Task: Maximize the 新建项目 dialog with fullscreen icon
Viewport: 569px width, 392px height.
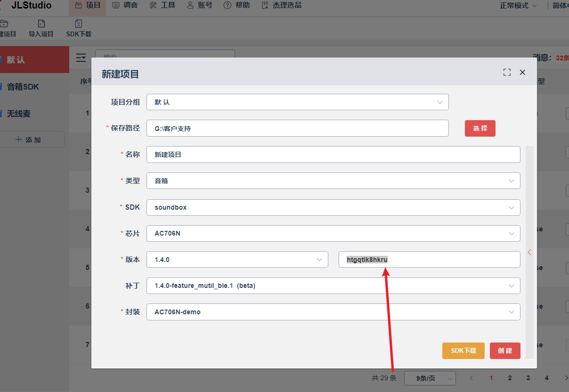Action: coord(507,72)
